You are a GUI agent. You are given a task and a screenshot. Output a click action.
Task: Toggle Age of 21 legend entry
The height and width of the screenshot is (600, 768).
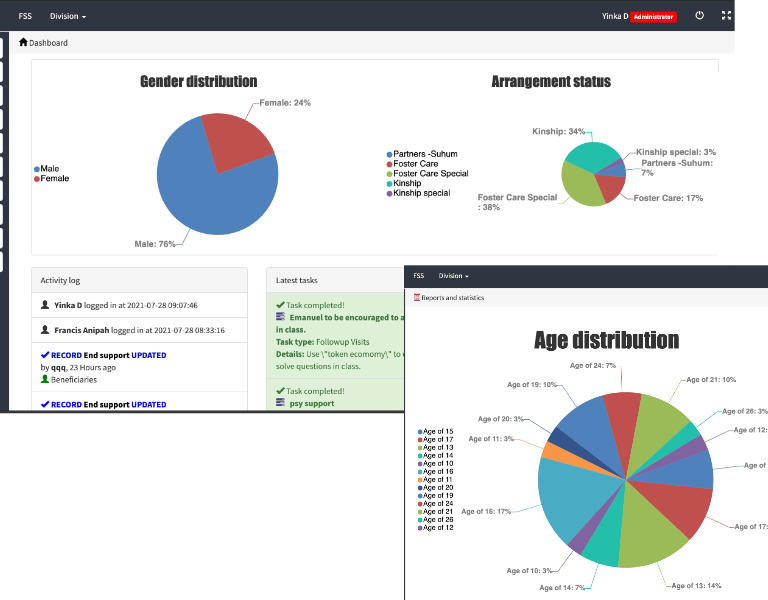[x=435, y=512]
